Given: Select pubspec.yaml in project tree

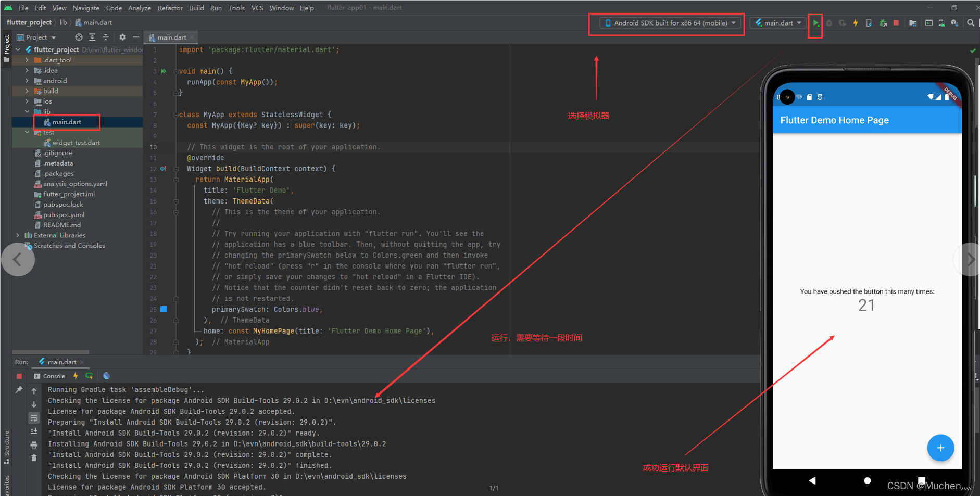Looking at the screenshot, I should tap(64, 215).
